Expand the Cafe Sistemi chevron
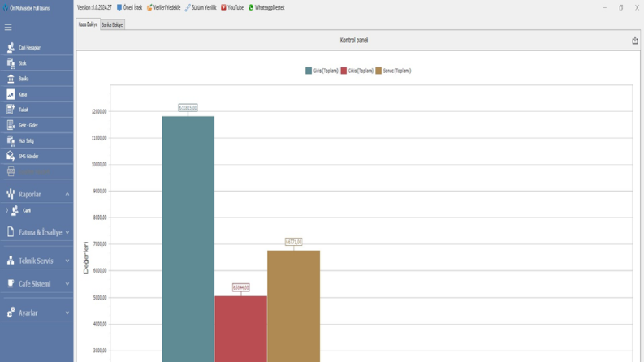Image resolution: width=644 pixels, height=362 pixels. 67,284
